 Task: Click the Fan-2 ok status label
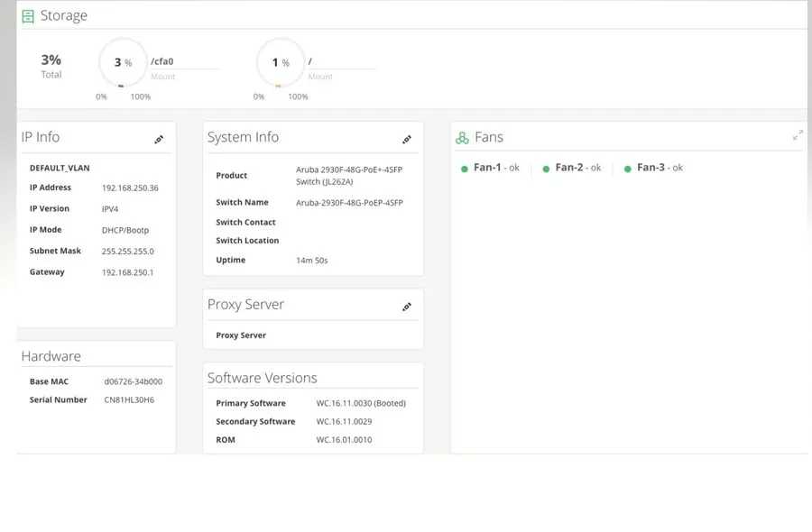578,168
